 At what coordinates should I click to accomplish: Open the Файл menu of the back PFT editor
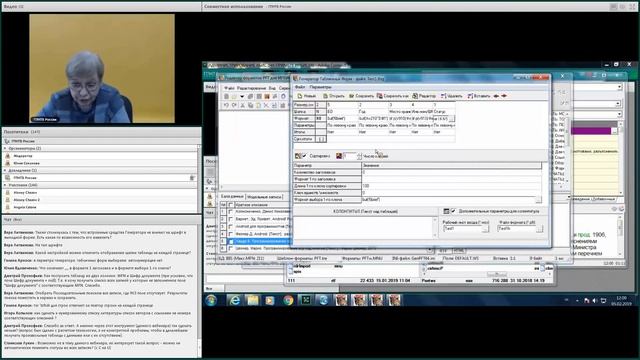(229, 88)
